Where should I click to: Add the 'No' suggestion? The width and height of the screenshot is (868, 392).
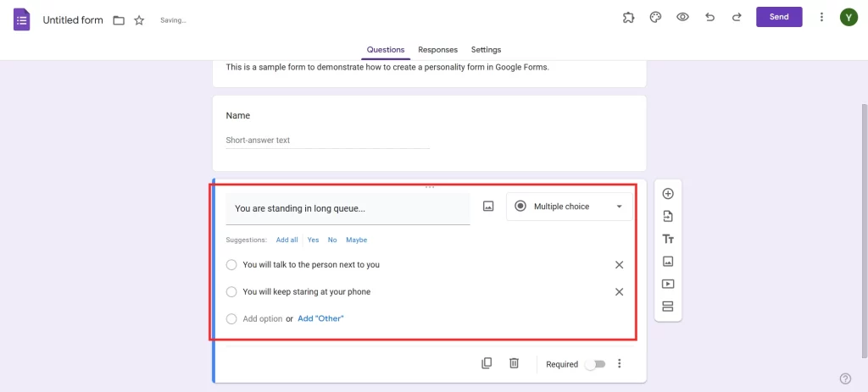tap(332, 240)
